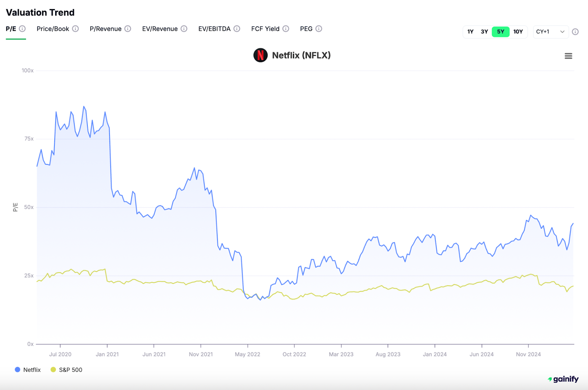Show info tooltip for P/Revenue

pyautogui.click(x=128, y=29)
